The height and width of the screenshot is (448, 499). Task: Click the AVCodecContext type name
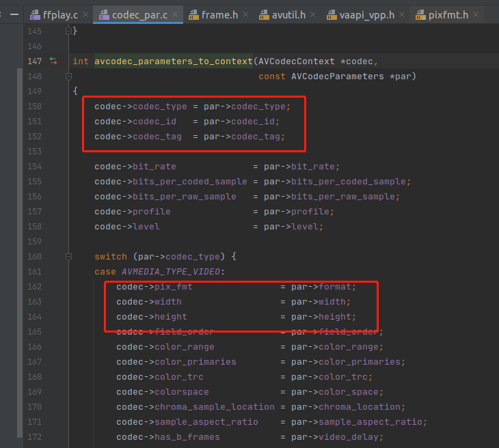296,61
